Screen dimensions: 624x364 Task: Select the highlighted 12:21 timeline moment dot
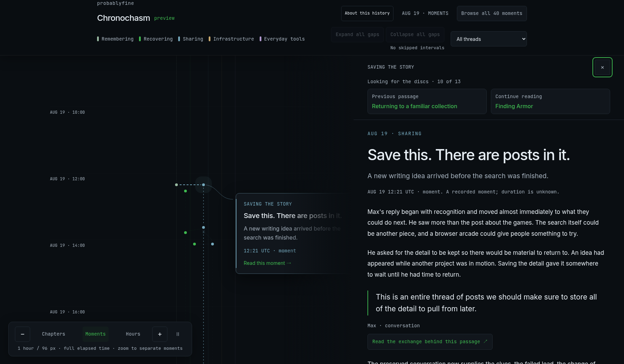click(x=203, y=185)
